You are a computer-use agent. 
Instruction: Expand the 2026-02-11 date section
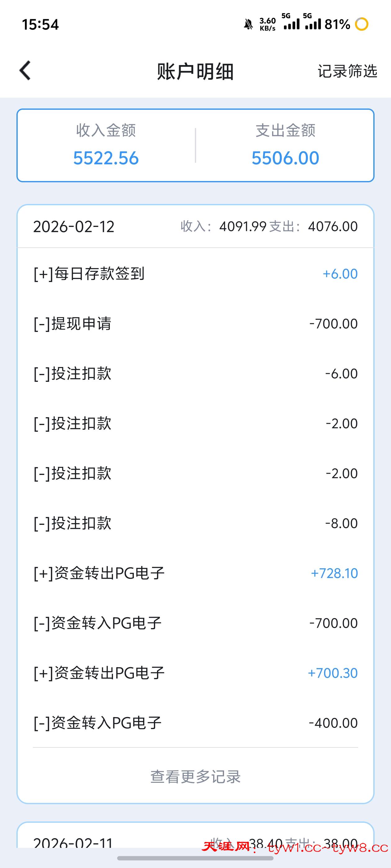click(73, 842)
